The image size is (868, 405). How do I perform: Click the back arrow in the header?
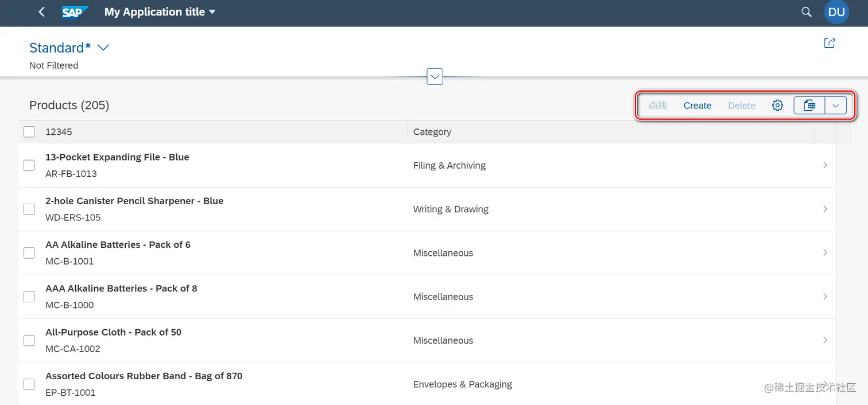click(41, 12)
